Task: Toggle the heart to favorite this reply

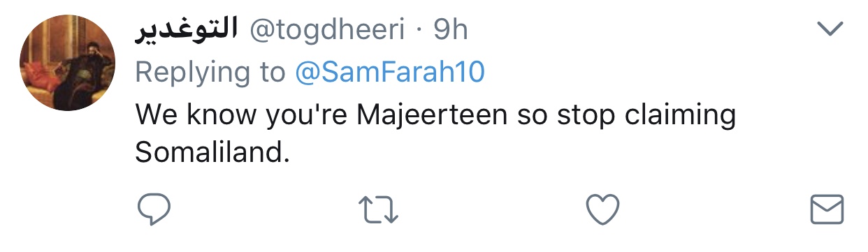Action: [x=602, y=209]
